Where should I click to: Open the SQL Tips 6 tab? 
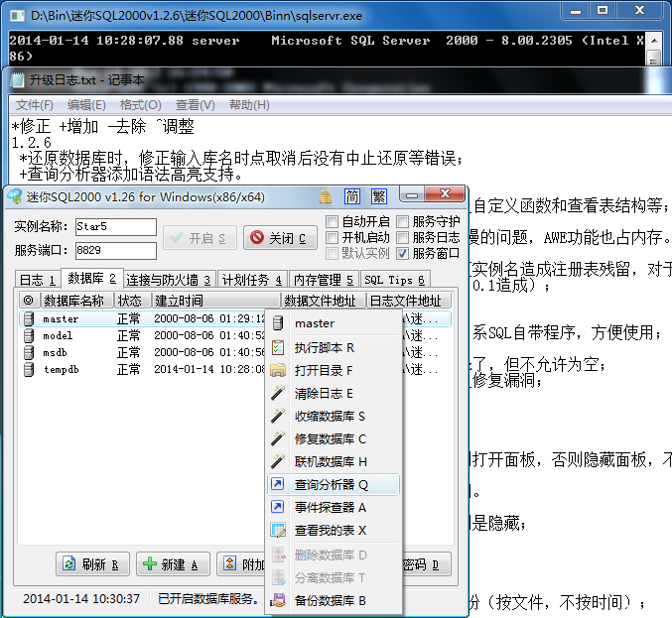[395, 280]
